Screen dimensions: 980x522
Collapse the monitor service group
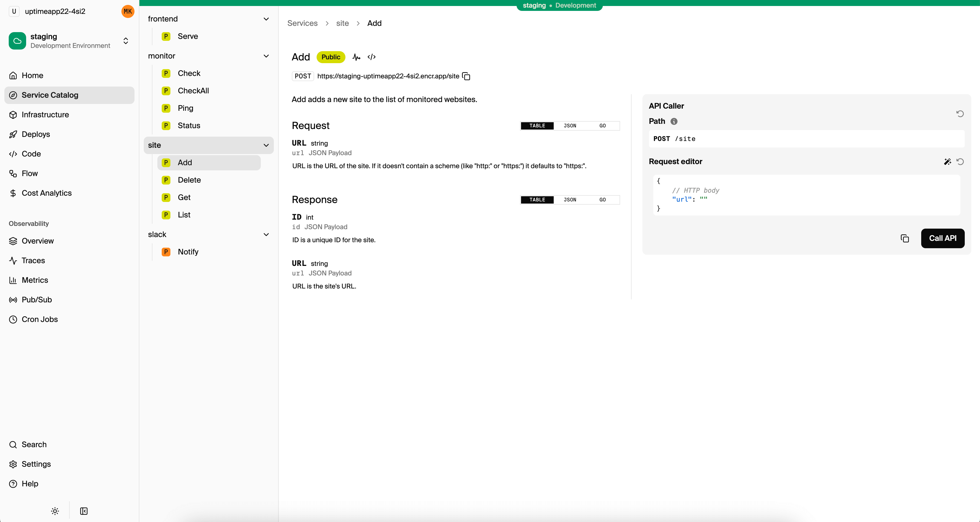pos(266,56)
